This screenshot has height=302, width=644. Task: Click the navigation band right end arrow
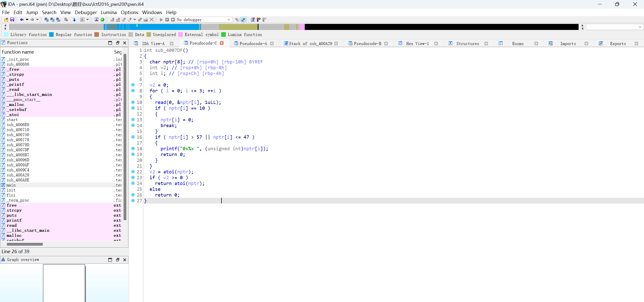click(x=582, y=25)
